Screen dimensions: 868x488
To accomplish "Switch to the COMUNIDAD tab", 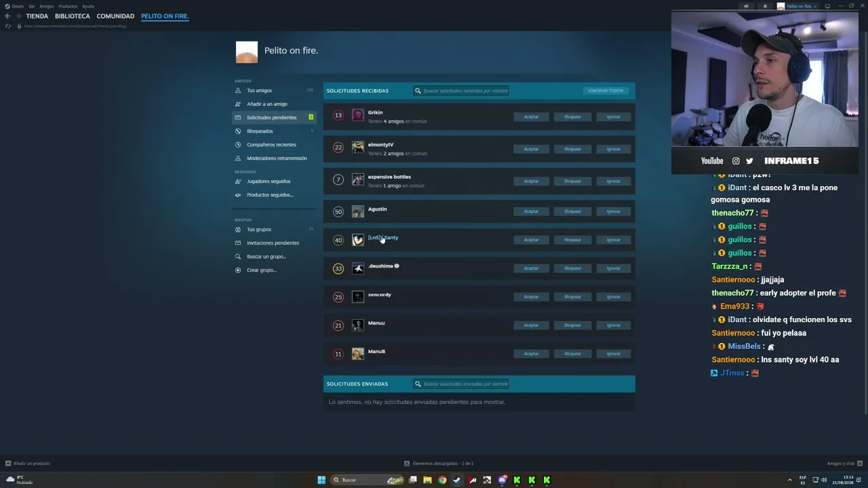I will pos(115,16).
